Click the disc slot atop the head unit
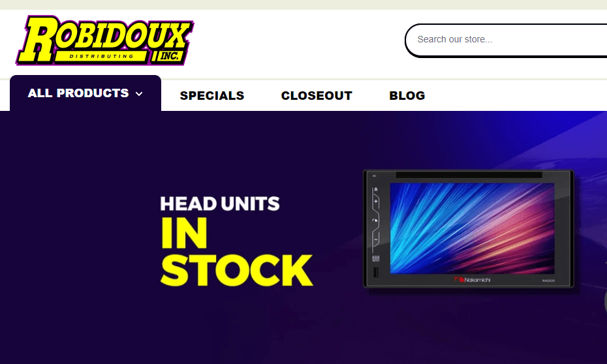 [x=469, y=175]
